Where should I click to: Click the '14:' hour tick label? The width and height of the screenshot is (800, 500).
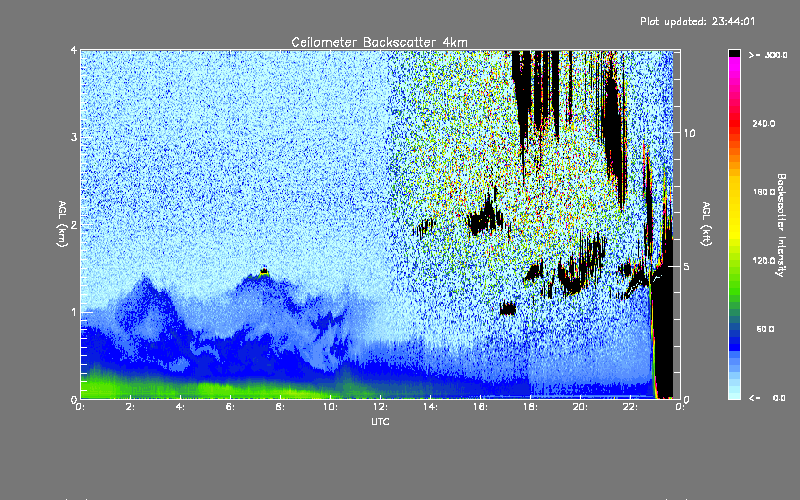431,407
